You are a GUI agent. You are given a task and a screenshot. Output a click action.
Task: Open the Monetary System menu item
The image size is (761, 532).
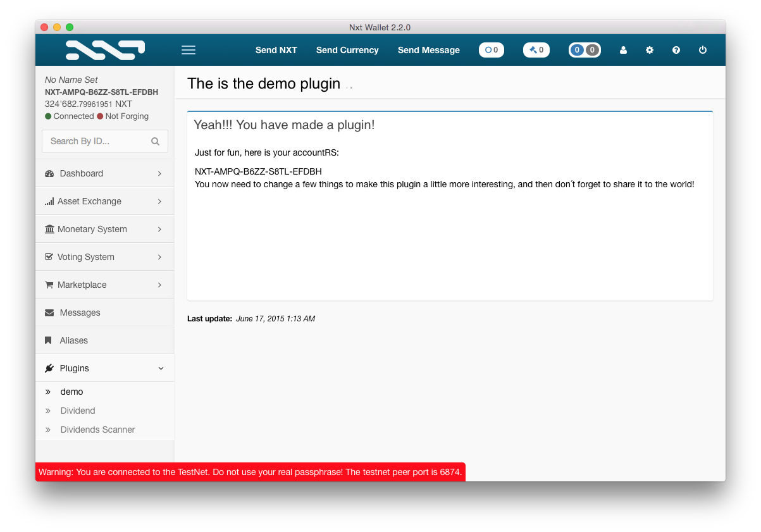tap(105, 229)
